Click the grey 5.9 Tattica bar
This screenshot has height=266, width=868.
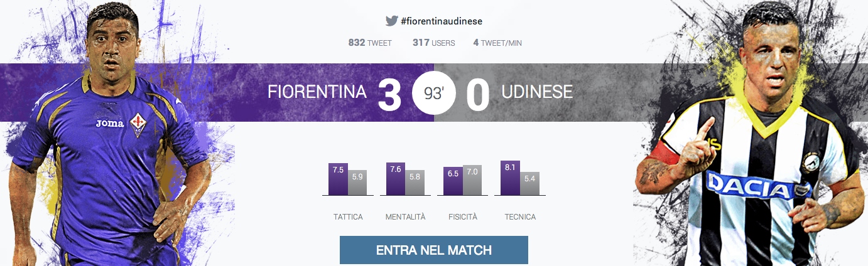(357, 183)
